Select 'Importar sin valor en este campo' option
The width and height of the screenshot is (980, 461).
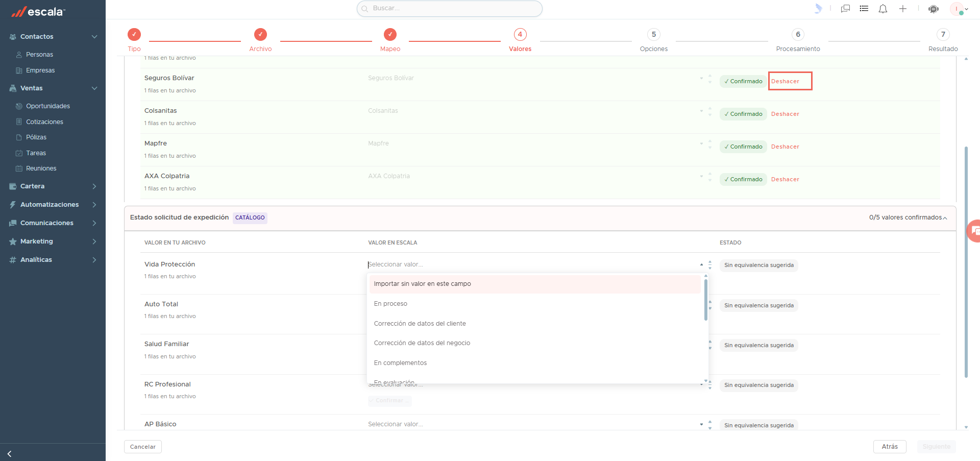(x=535, y=284)
